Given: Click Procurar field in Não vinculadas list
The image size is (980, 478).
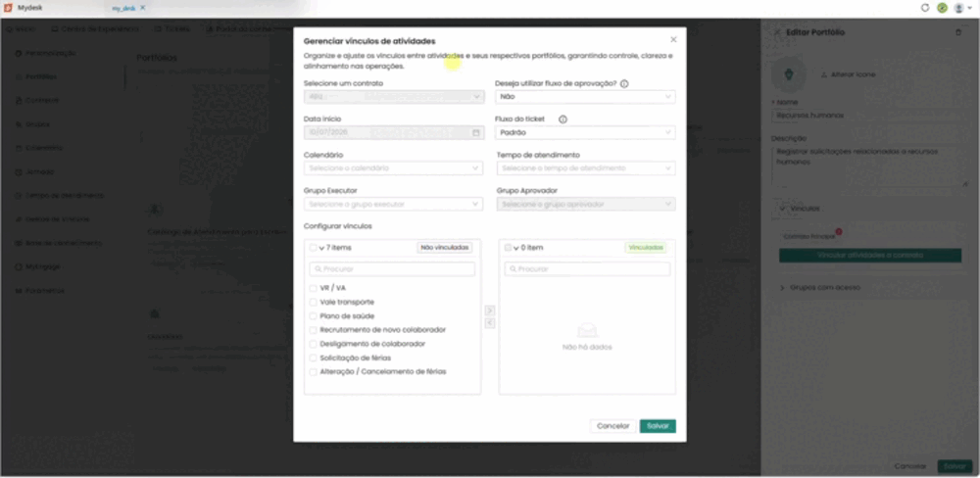Looking at the screenshot, I should [393, 269].
